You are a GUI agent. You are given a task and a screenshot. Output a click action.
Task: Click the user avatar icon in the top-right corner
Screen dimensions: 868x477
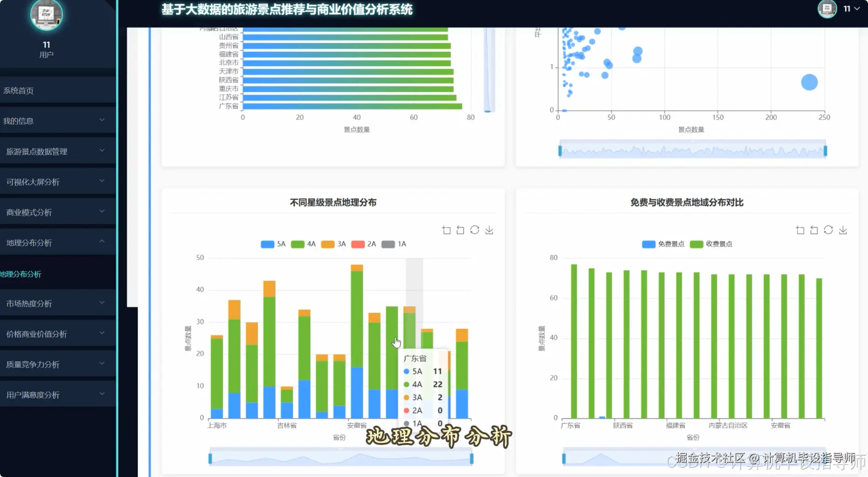[x=827, y=9]
